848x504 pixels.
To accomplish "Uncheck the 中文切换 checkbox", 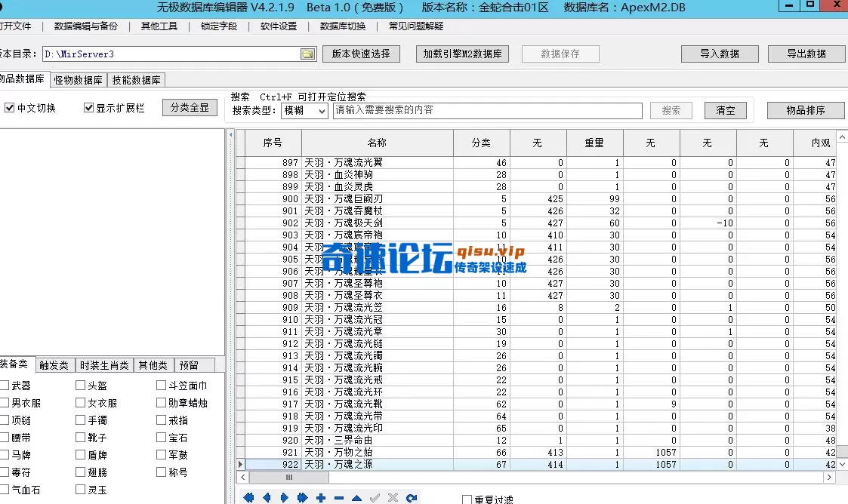I will (9, 106).
